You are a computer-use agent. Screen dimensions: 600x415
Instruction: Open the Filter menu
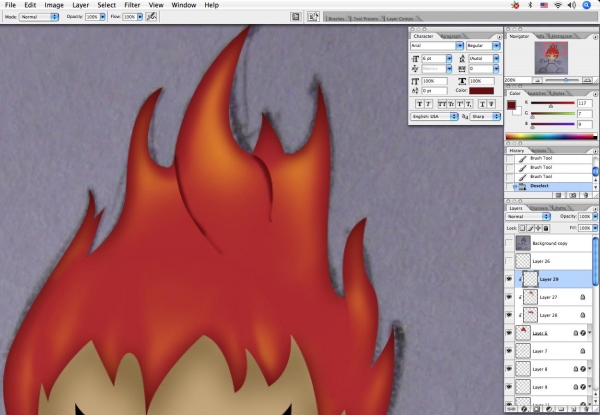click(132, 5)
